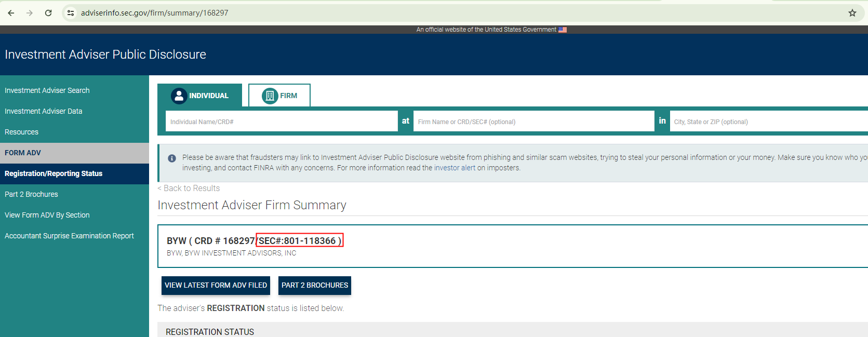The height and width of the screenshot is (337, 868).
Task: Click Investment Adviser Public Disclosure header title
Action: [105, 55]
